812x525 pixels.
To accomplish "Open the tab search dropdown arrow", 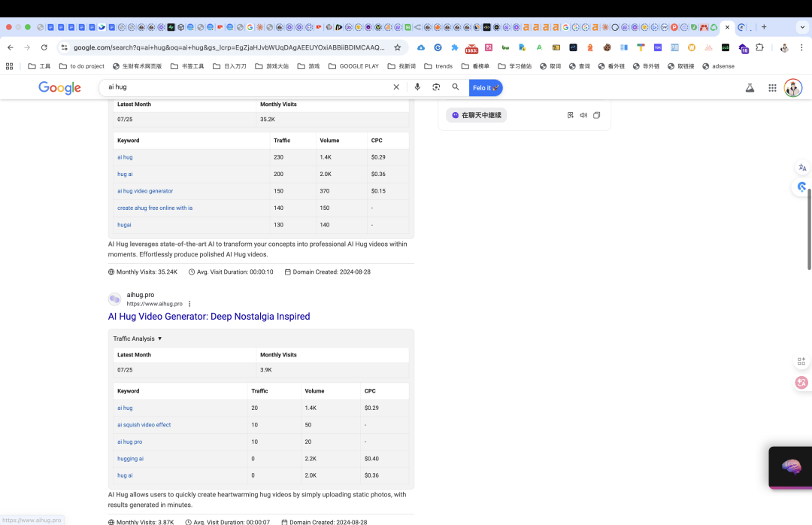I will [802, 27].
